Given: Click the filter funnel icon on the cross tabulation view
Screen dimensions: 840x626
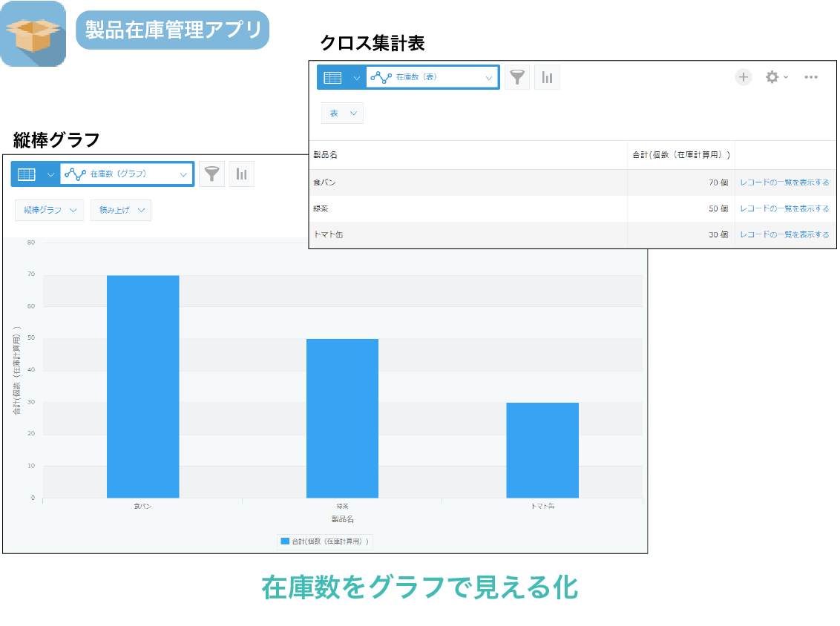Looking at the screenshot, I should 517,76.
